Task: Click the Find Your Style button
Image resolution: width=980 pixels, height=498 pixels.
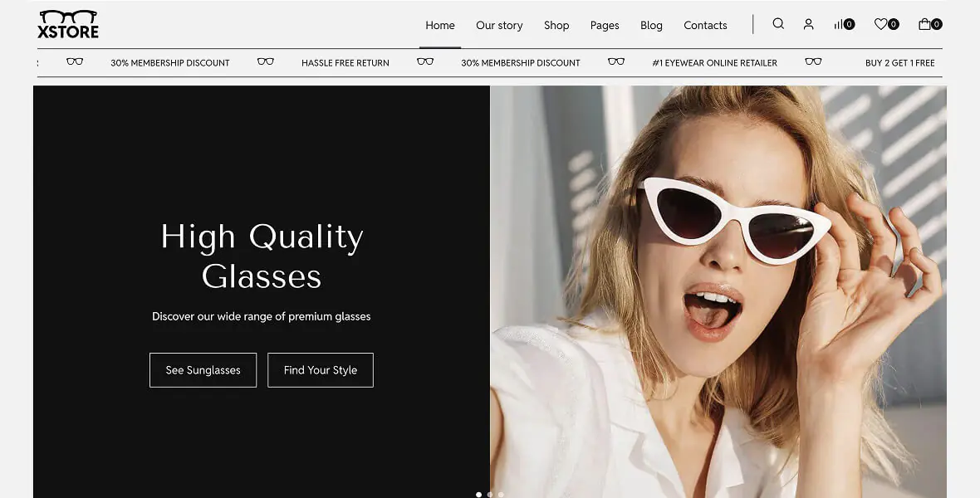Action: [321, 370]
